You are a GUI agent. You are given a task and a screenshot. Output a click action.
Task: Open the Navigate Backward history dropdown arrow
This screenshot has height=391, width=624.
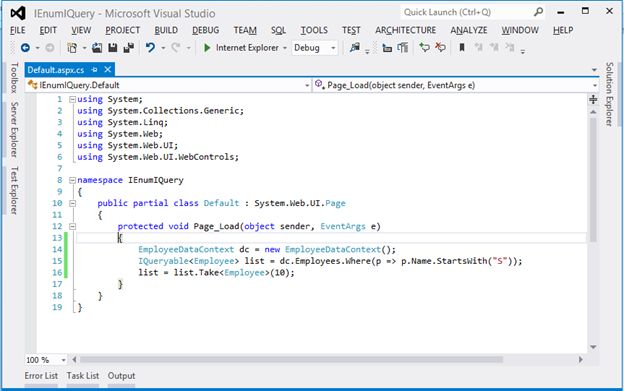[37, 48]
